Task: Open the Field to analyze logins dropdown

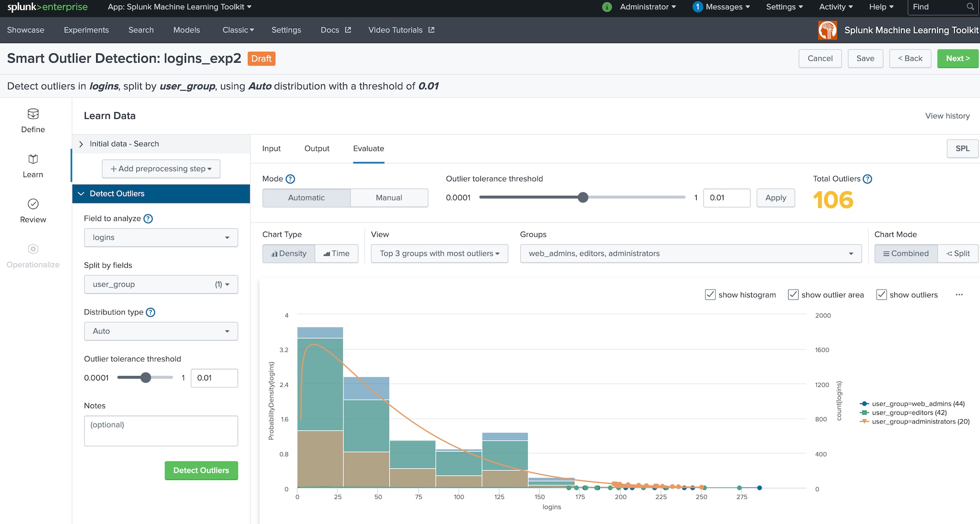Action: [161, 237]
